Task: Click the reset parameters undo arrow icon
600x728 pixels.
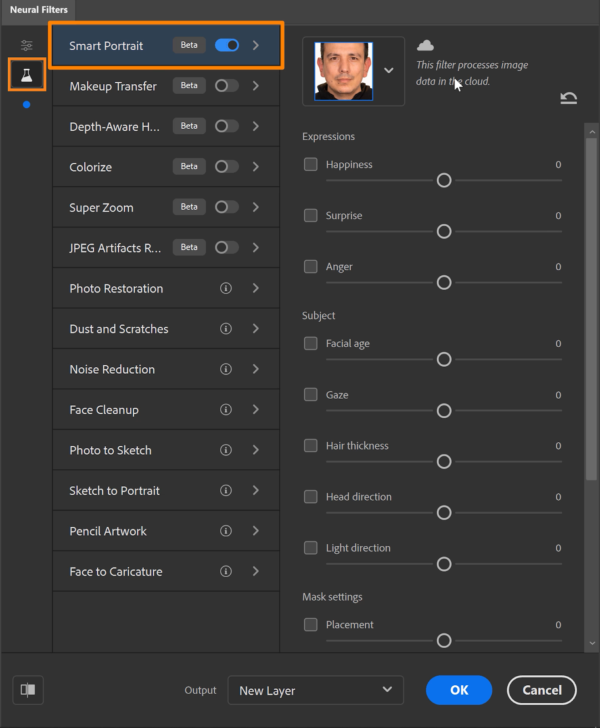Action: (x=568, y=98)
